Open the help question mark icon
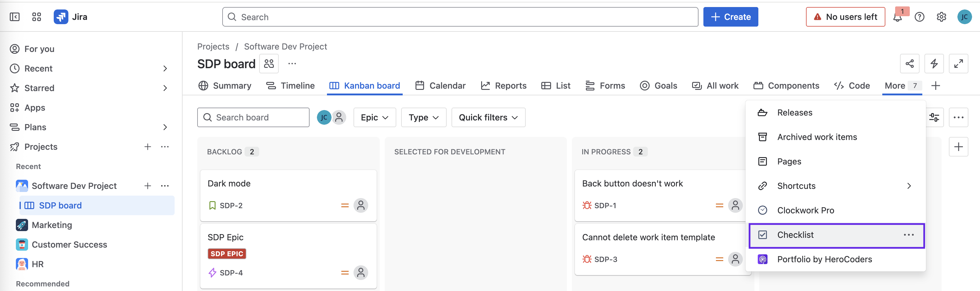 coord(919,17)
